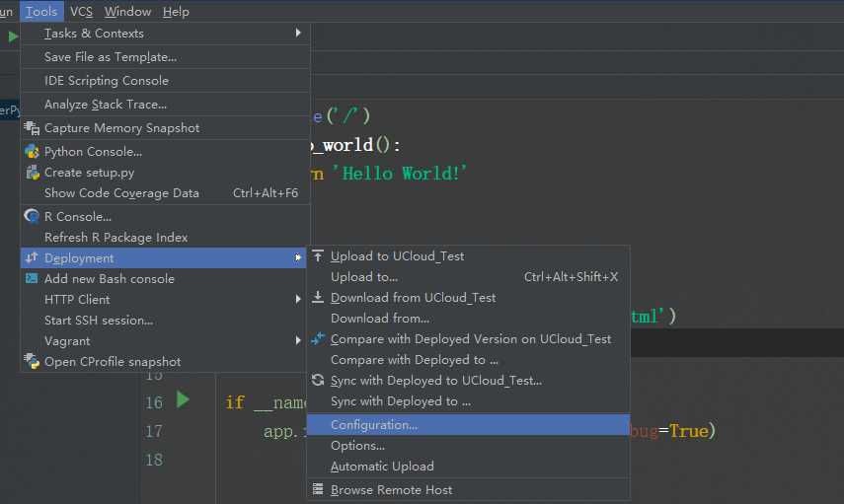Click the 'Hello World!' string in code
Image resolution: width=844 pixels, height=504 pixels.
tap(400, 174)
